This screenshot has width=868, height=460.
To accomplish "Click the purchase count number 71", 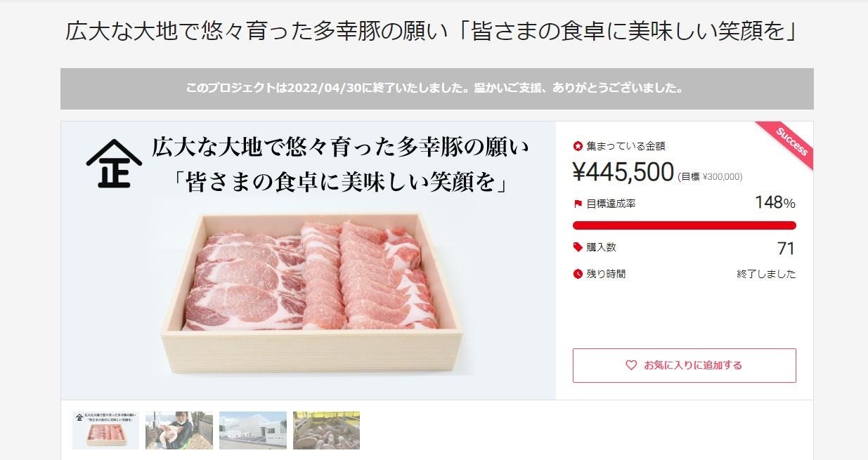I will point(786,249).
